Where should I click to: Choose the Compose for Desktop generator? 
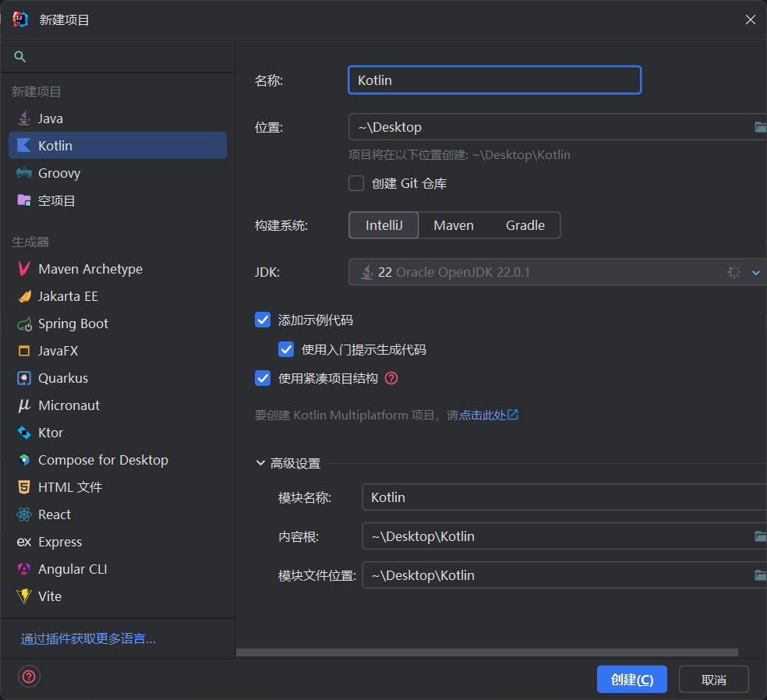click(x=118, y=460)
